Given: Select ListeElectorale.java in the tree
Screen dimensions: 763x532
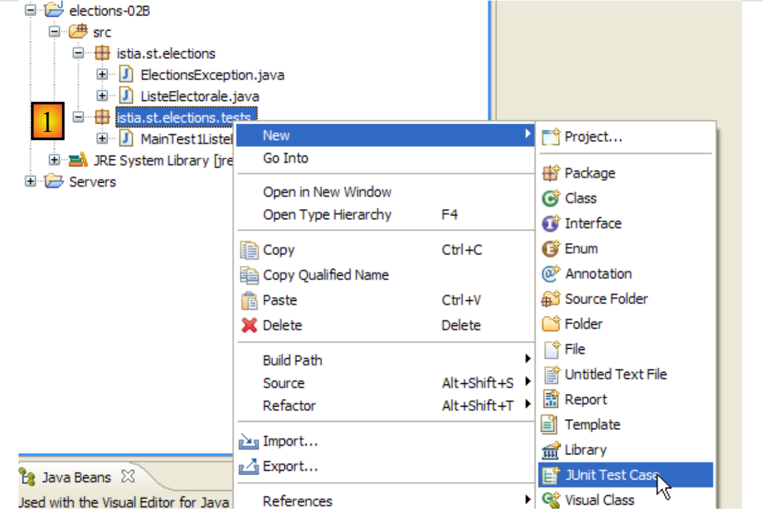Looking at the screenshot, I should click(x=200, y=96).
